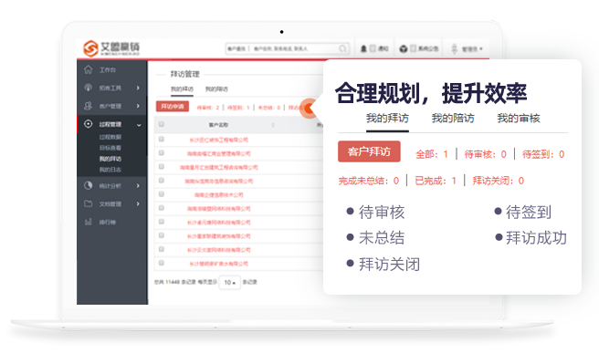Viewport: 599px width, 364px height.
Task: Collapse the 过程管理 chevron
Action: 139,125
